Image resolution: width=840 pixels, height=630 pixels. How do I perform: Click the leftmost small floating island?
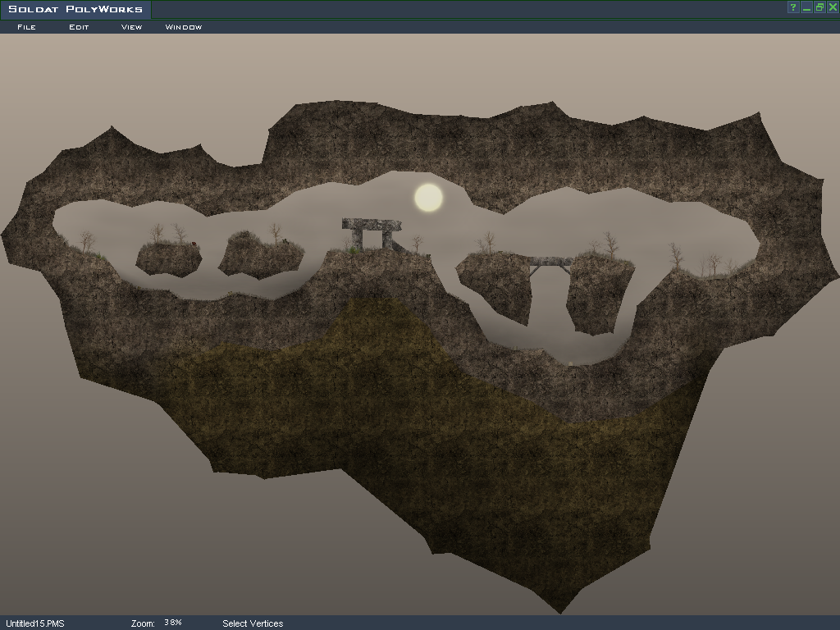click(x=169, y=258)
